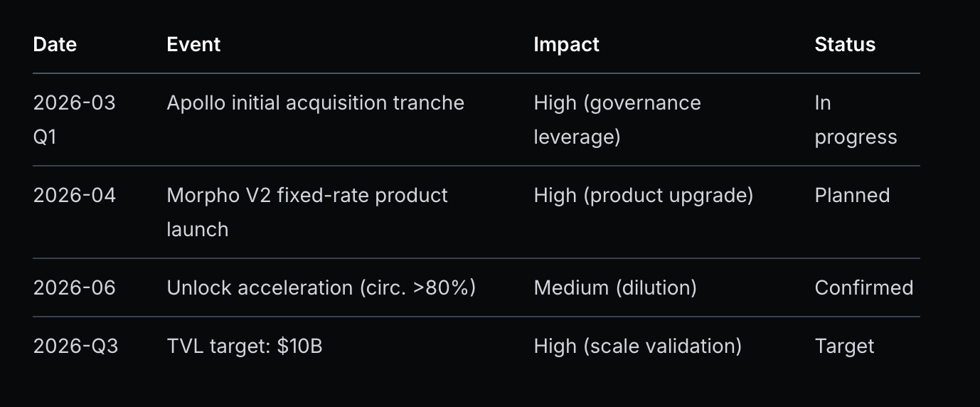Viewport: 980px width, 407px height.
Task: Click the Confirmed status cell
Action: tap(863, 287)
